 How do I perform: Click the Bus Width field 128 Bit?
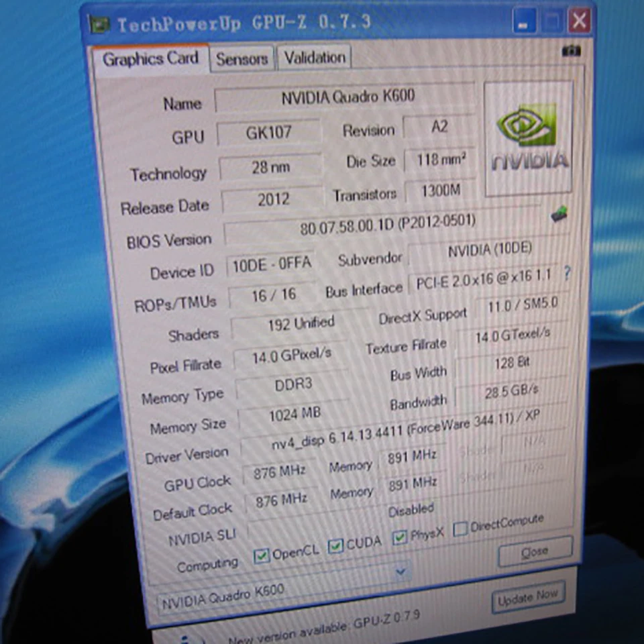[512, 363]
